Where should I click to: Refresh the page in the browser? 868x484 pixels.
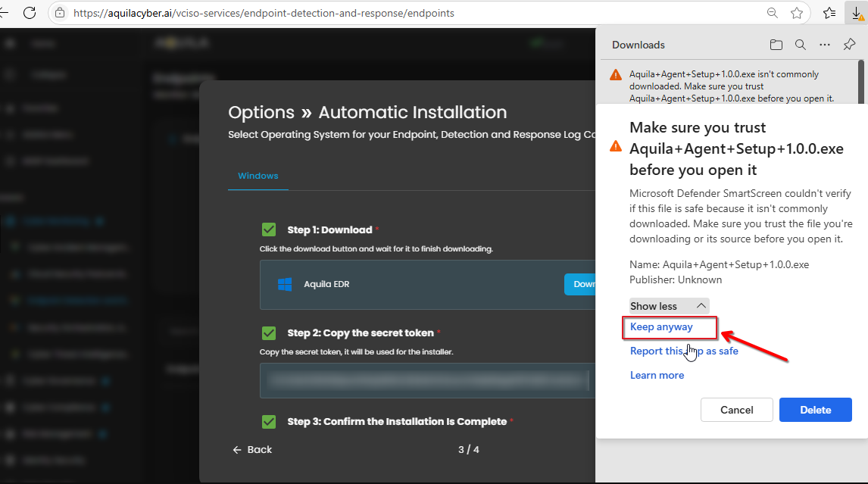click(x=30, y=13)
